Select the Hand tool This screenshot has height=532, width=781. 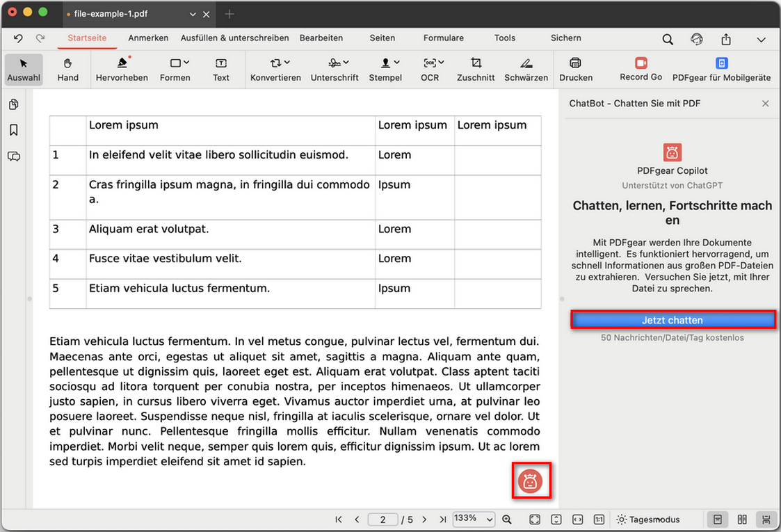(x=67, y=69)
